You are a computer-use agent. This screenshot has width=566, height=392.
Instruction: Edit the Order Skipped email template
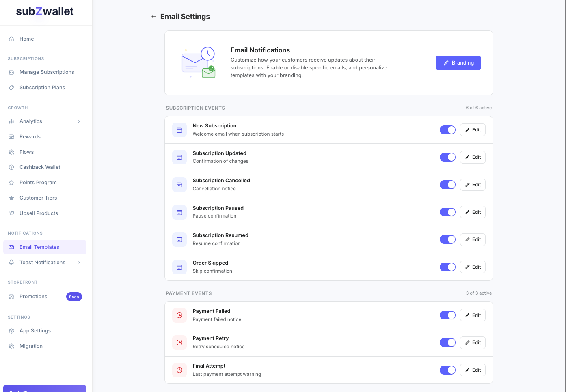[x=473, y=267]
